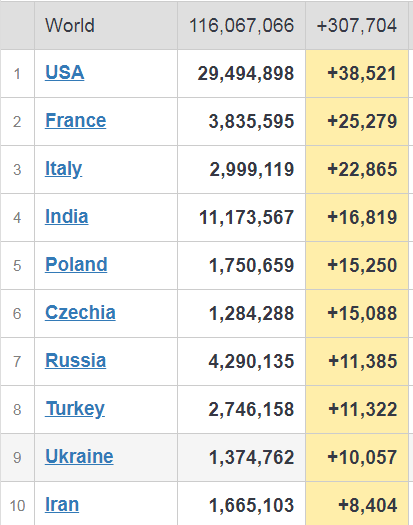Open the France country link

point(75,121)
